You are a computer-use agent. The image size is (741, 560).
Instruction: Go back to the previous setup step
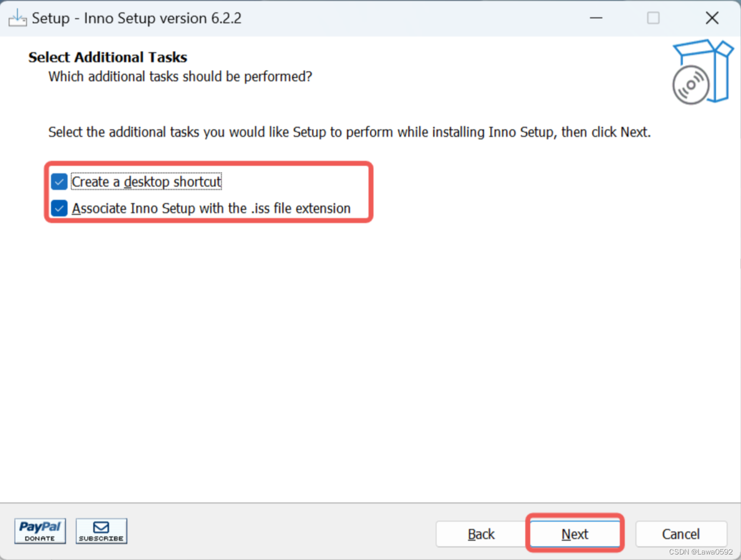[481, 534]
